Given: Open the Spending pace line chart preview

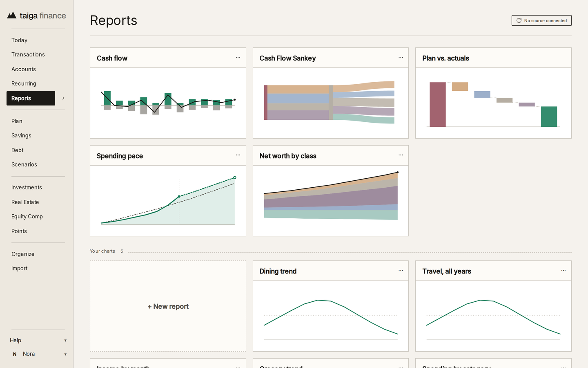Looking at the screenshot, I should coord(168,201).
